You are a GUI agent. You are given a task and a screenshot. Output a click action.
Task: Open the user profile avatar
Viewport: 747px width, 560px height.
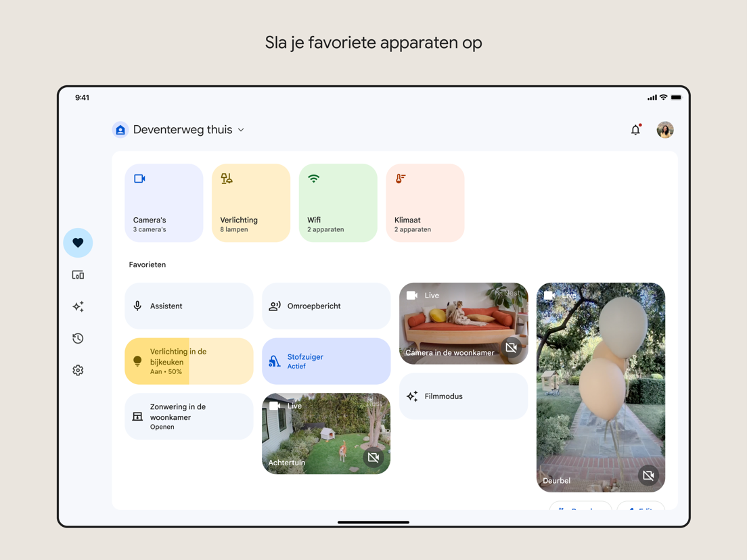coord(665,130)
